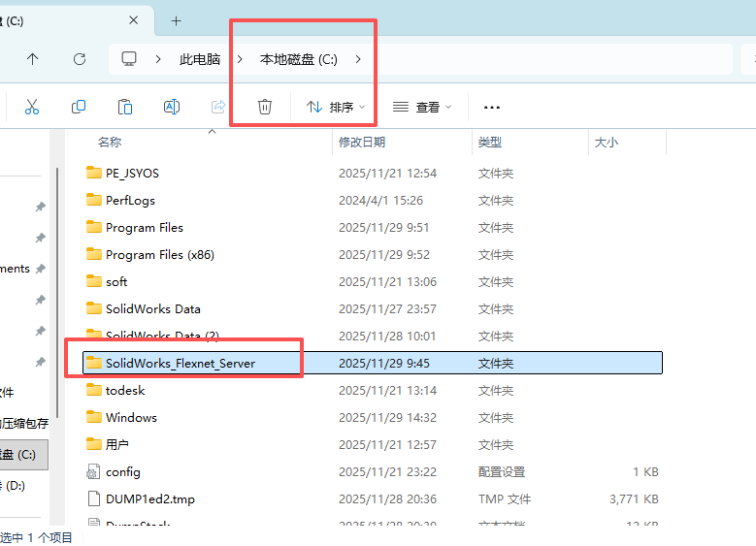The width and height of the screenshot is (756, 546).
Task: Click the sidebar vertical scrollbar
Action: (x=57, y=293)
